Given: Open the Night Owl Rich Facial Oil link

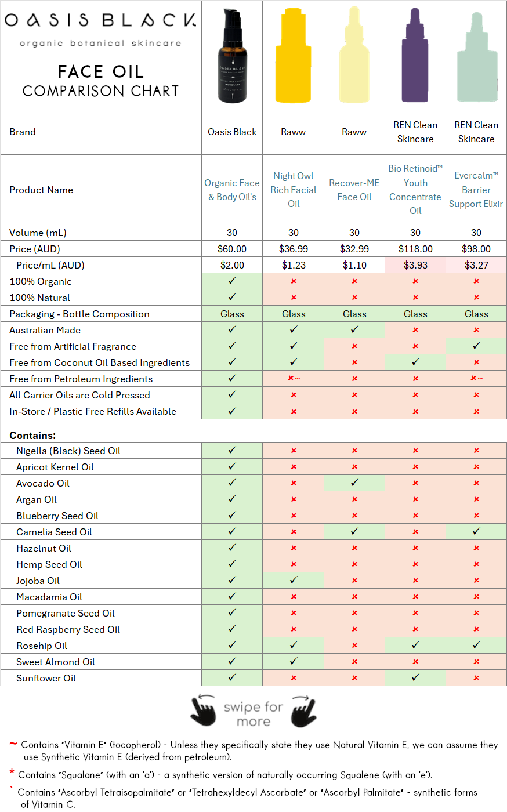Looking at the screenshot, I should [x=294, y=190].
